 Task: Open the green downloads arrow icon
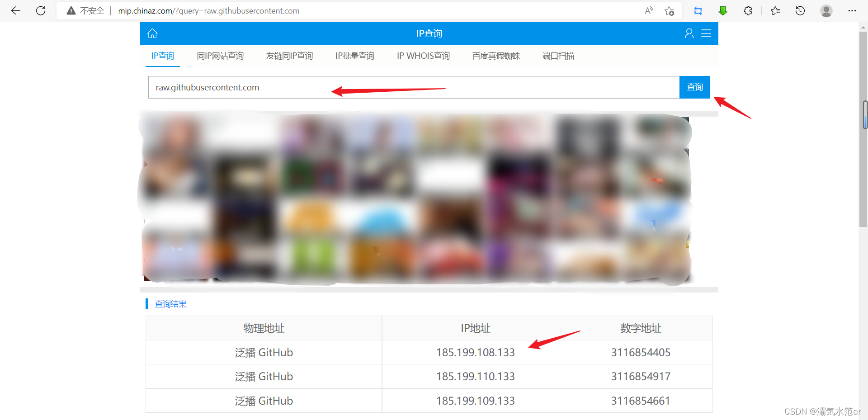coord(723,10)
